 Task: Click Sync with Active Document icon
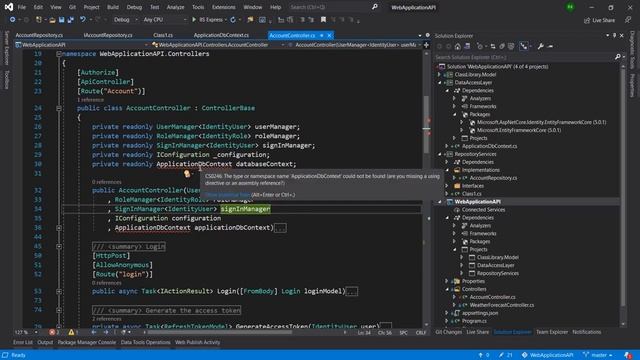tap(493, 47)
